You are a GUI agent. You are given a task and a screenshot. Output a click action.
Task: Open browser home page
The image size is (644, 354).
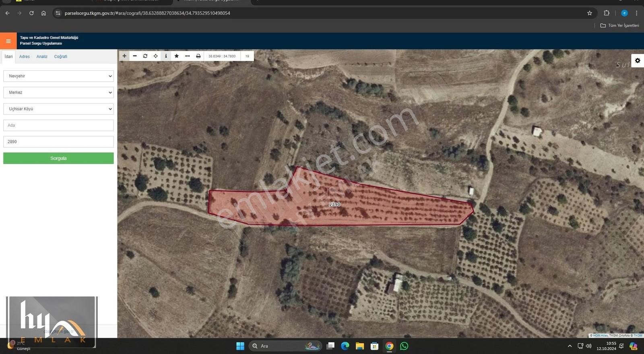[43, 13]
